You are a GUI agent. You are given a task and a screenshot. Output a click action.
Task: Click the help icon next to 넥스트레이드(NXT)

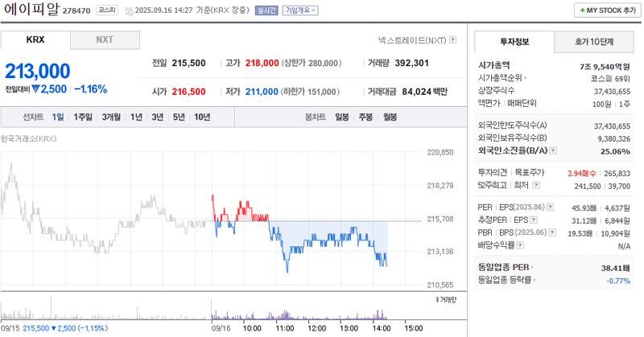click(x=452, y=40)
